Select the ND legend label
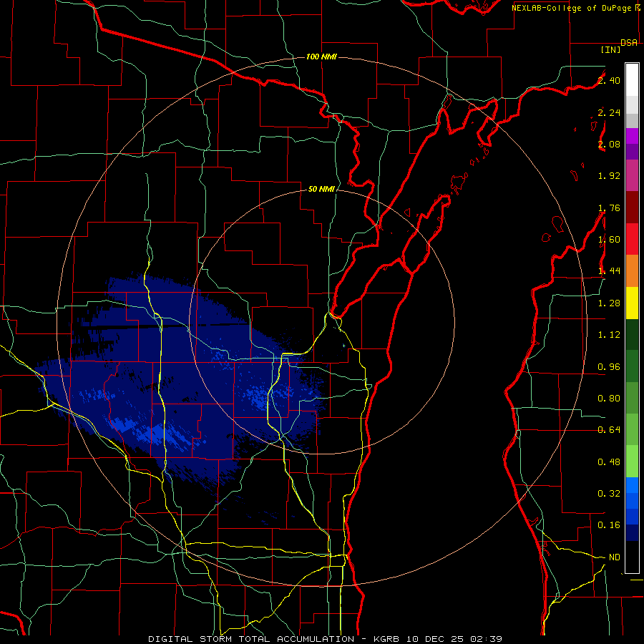This screenshot has height=644, width=644. pos(615,557)
